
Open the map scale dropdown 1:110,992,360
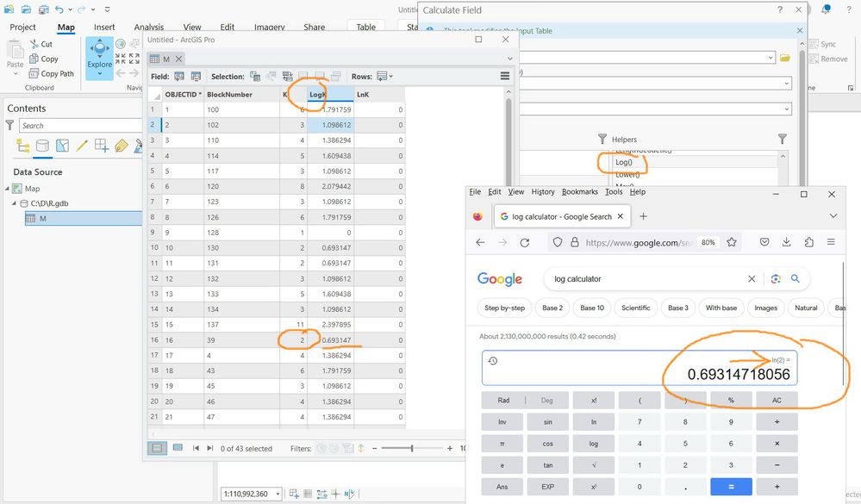(278, 494)
